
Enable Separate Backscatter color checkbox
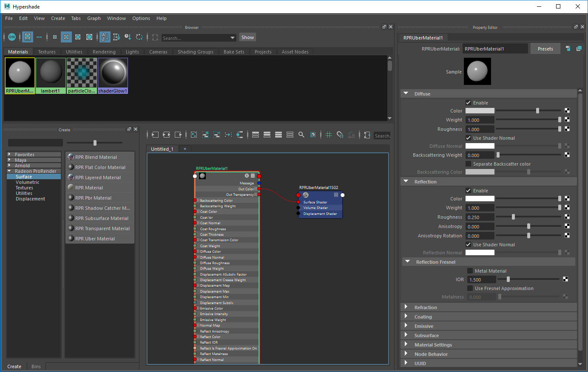(x=468, y=164)
